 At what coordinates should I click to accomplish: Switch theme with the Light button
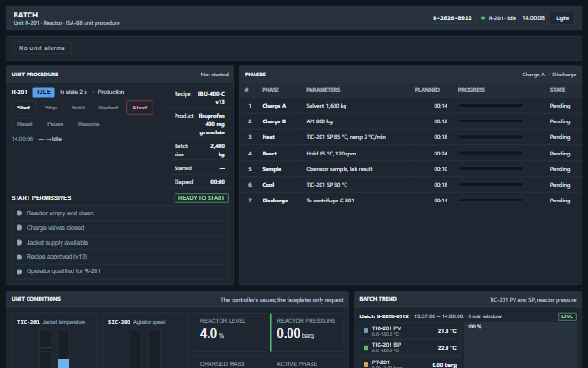pyautogui.click(x=562, y=18)
